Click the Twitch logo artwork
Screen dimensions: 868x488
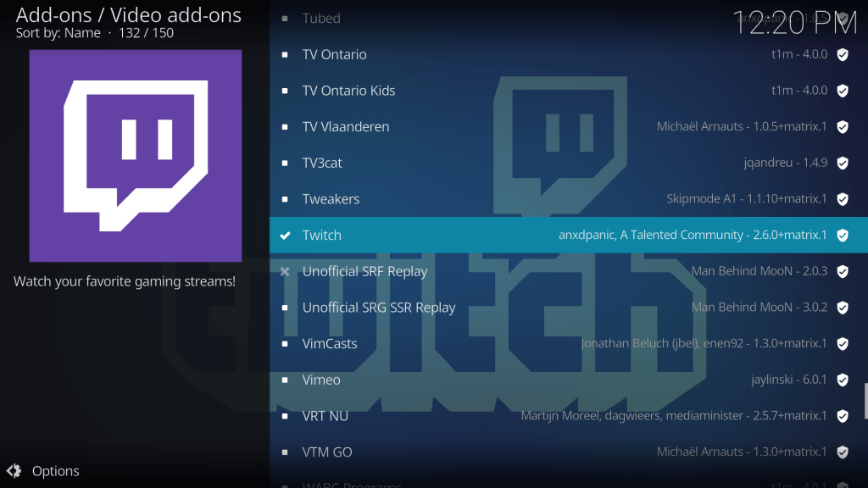click(x=136, y=155)
